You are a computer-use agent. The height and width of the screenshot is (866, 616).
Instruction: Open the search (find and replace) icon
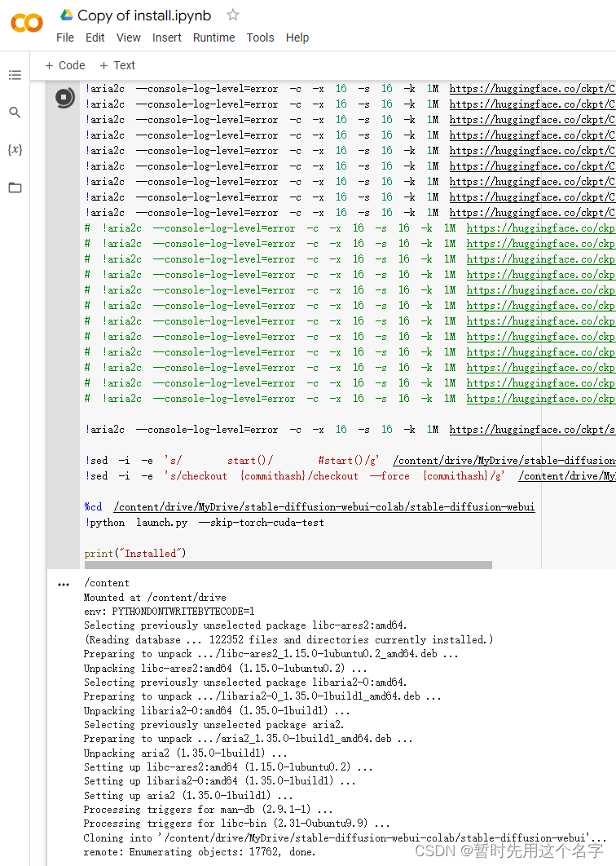point(15,112)
